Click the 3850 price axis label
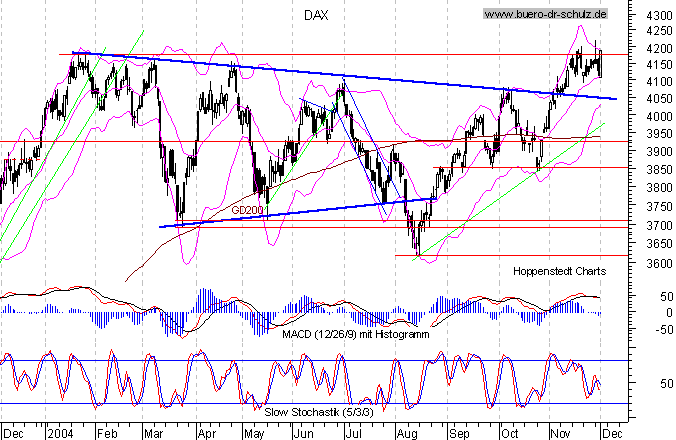This screenshot has height=440, width=676. click(x=656, y=166)
